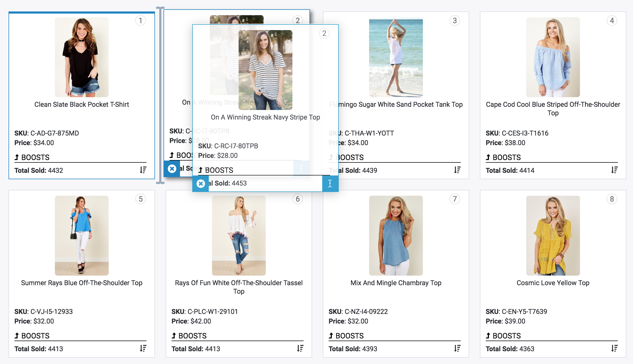Click sort icon on Clean Slate Black T-Shirt card
Image resolution: width=633 pixels, height=364 pixels.
click(143, 170)
